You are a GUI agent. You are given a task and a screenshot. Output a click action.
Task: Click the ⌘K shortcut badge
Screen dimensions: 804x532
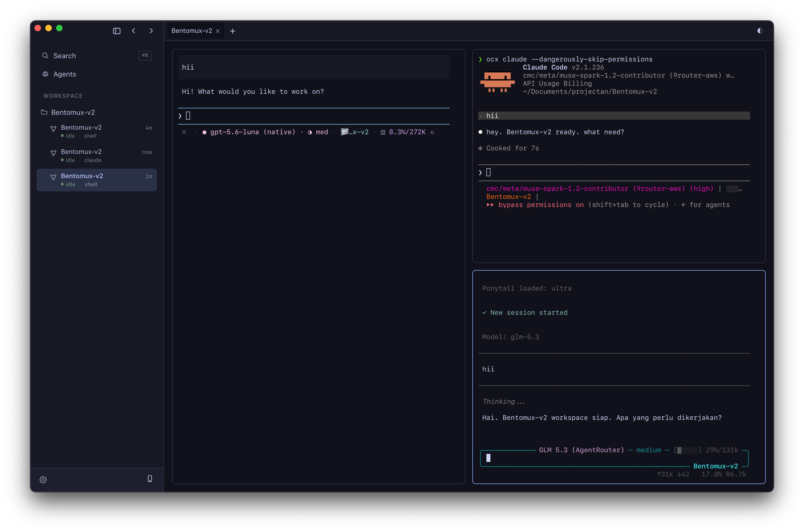145,55
